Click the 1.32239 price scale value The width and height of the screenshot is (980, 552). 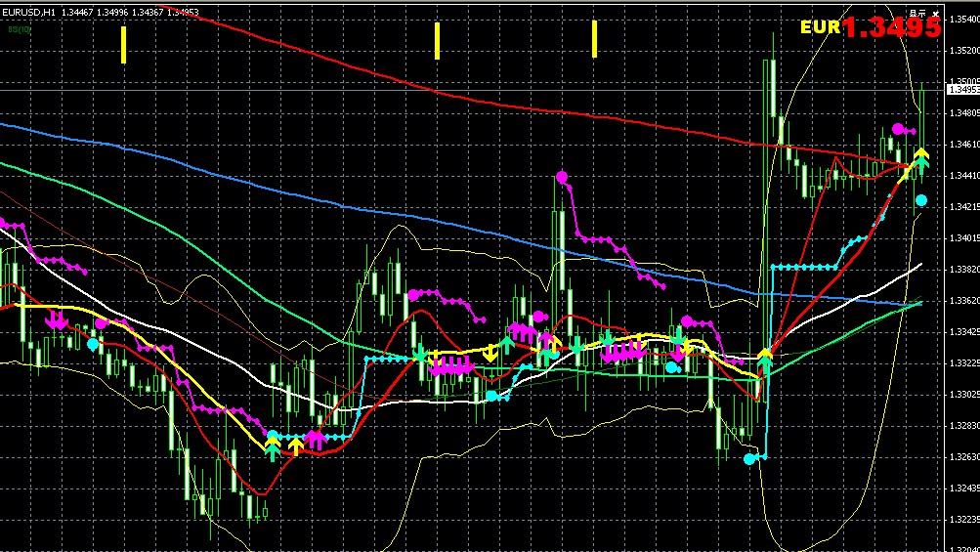tap(964, 519)
